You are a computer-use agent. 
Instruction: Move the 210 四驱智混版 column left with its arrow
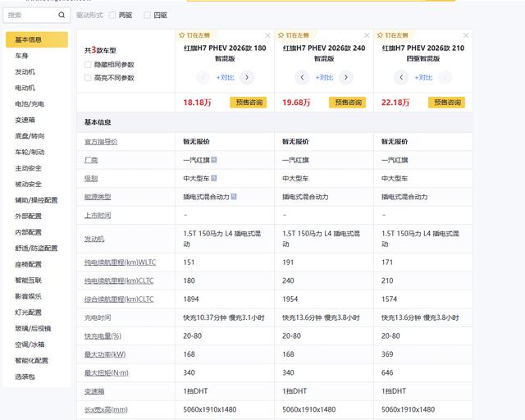tap(401, 77)
